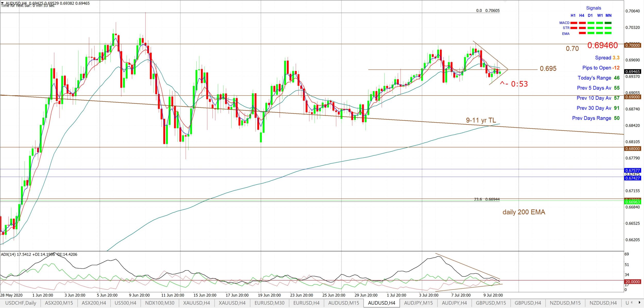Viewport: 644px width, 308px height.
Task: Click the '28 May 2020' date label
Action: click(11, 295)
